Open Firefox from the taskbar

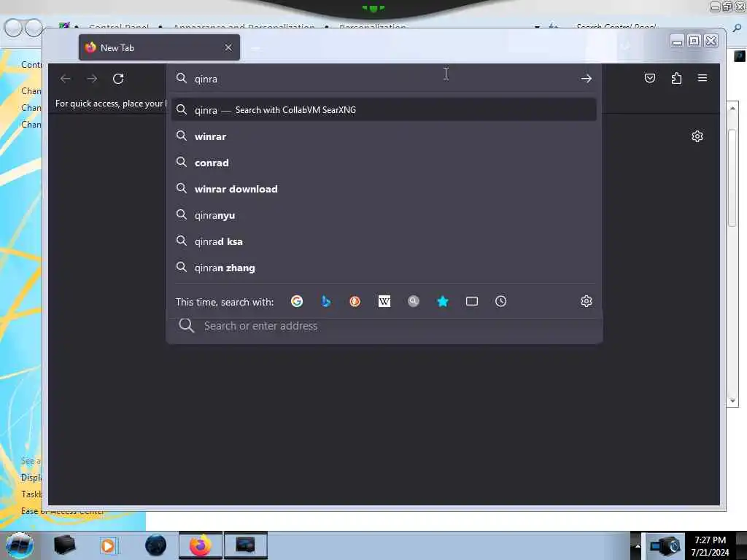click(x=201, y=545)
